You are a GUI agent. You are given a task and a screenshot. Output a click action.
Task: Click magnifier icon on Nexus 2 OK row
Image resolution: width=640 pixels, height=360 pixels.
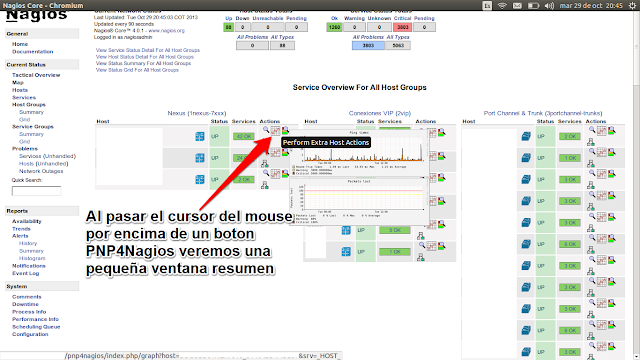tap(266, 173)
